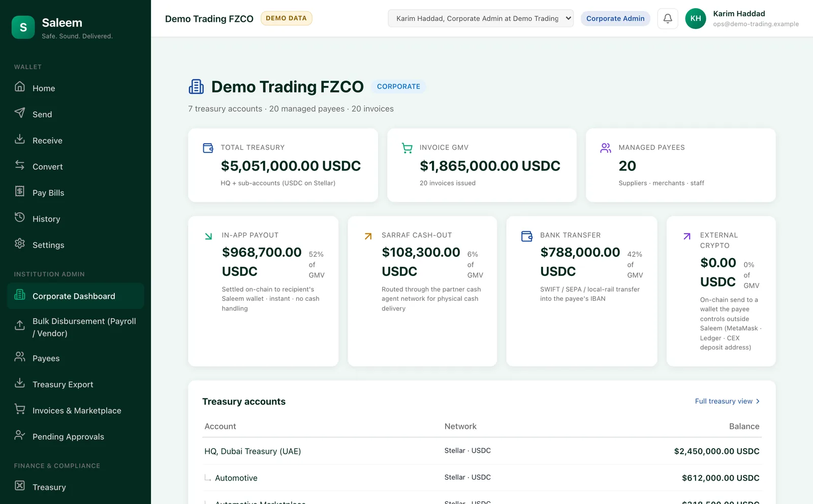Click the Pay Bills receipt icon
This screenshot has height=504, width=813.
tap(20, 191)
